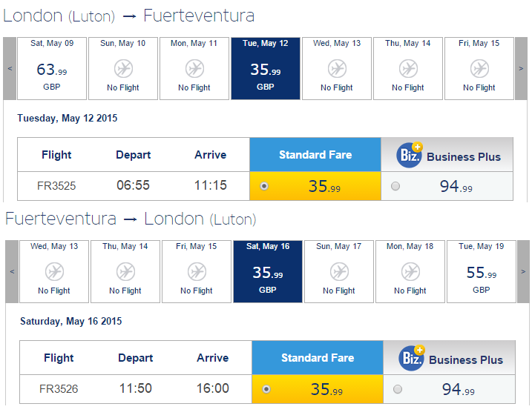Screen dimensions: 532x418
Task: Show later outbound dates with right arrow
Action: pos(521,68)
